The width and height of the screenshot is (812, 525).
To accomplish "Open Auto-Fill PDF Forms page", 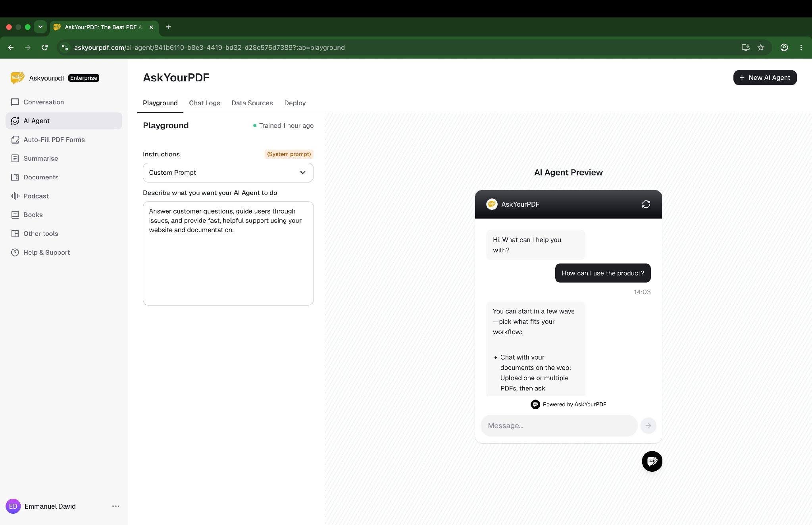I will coord(64,140).
